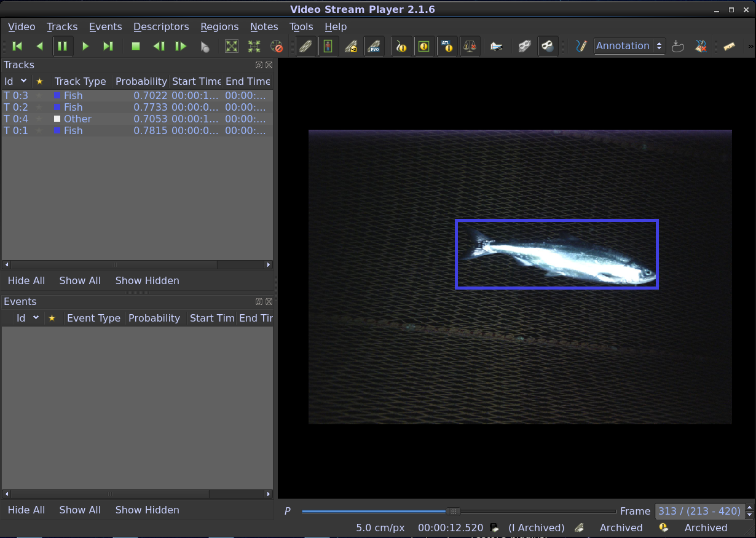The width and height of the screenshot is (756, 538).
Task: Open the Annotation mode dropdown
Action: click(x=630, y=46)
